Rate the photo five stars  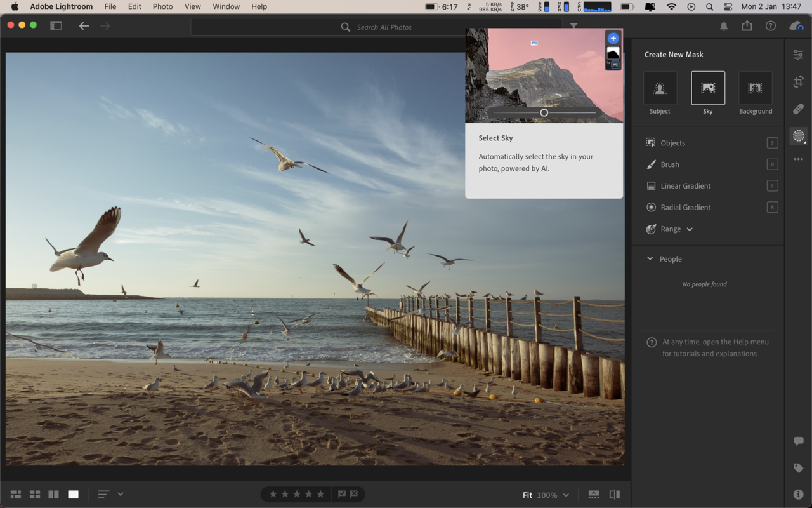click(320, 493)
